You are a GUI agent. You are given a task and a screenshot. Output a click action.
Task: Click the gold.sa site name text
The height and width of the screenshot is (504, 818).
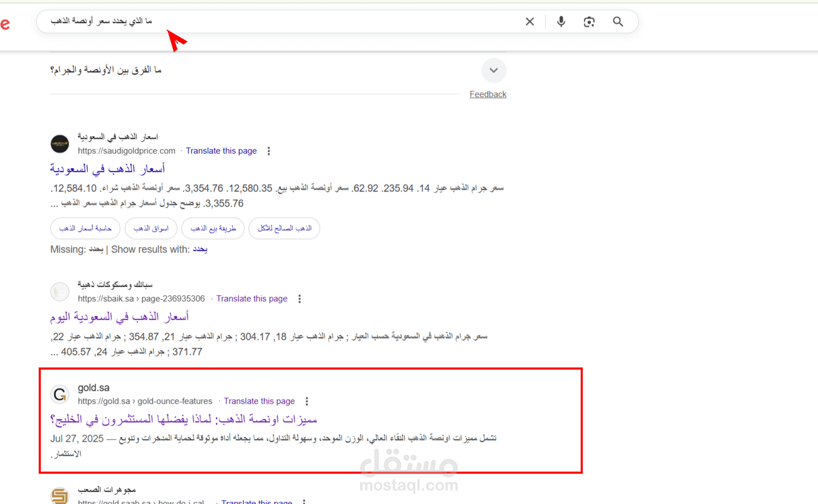tap(94, 388)
